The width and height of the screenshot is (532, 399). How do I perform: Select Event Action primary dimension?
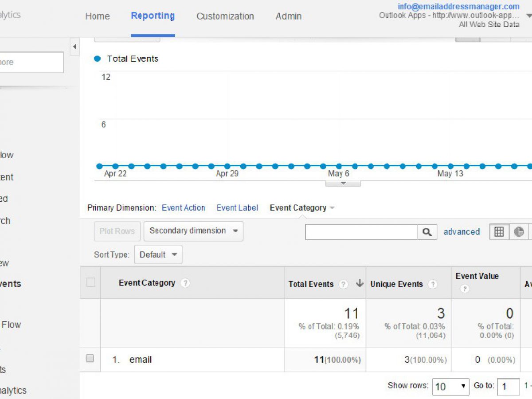[183, 208]
